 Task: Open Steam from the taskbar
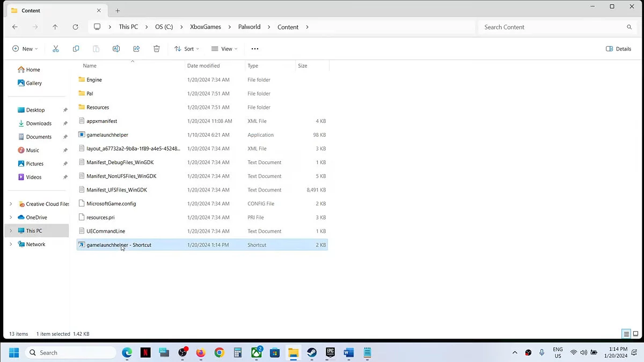tap(311, 352)
